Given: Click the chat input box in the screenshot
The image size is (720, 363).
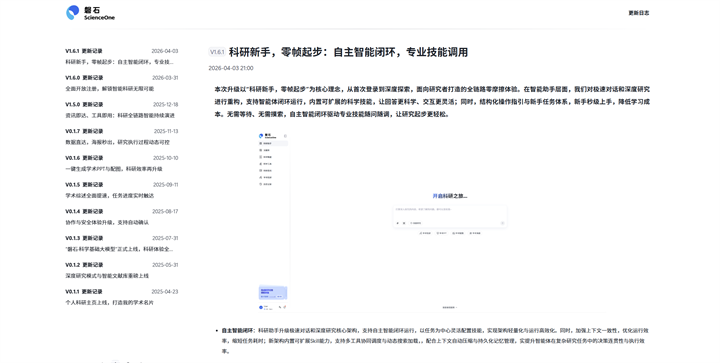Looking at the screenshot, I should coord(450,216).
